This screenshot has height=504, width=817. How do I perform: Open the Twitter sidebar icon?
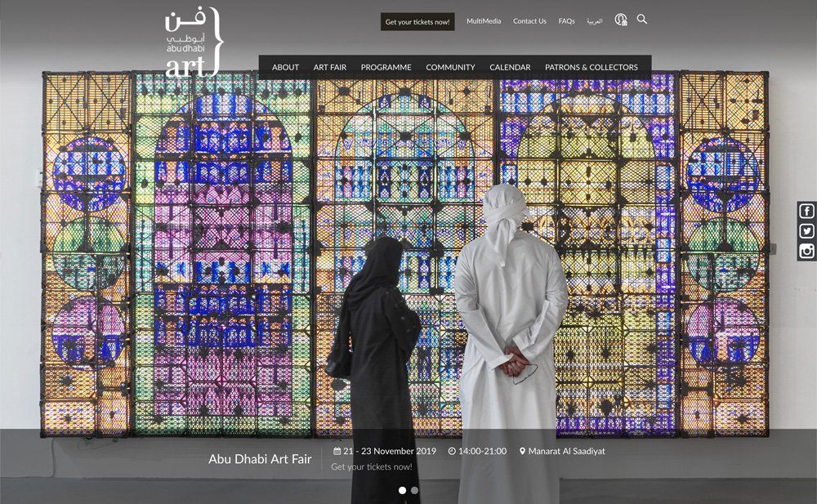[x=806, y=231]
